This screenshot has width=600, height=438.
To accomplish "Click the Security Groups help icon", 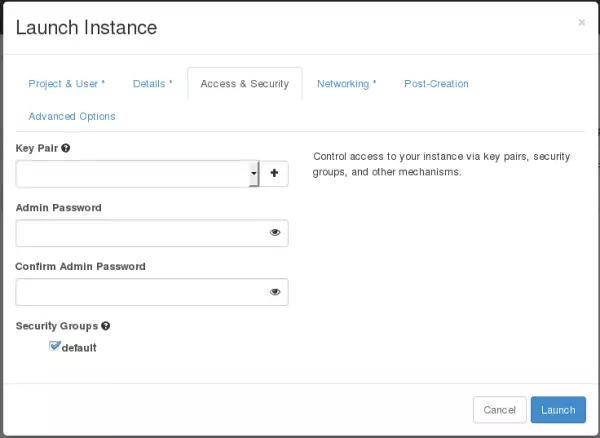I will [x=106, y=326].
